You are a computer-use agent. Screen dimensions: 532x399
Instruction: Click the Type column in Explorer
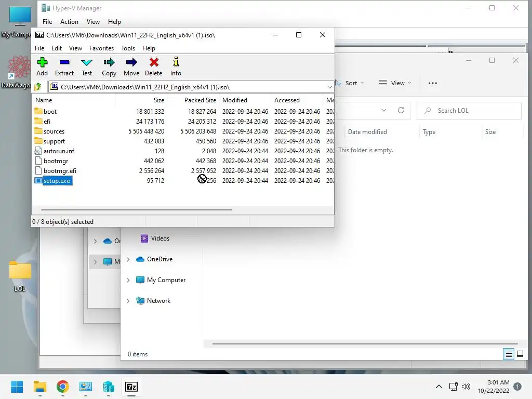429,132
